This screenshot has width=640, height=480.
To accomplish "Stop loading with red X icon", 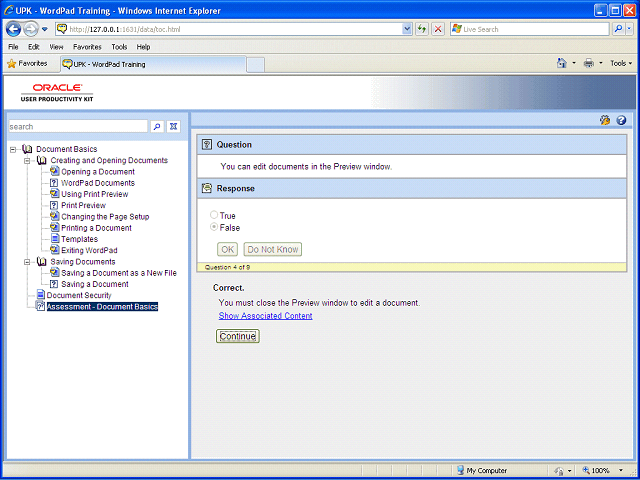I will (x=438, y=29).
